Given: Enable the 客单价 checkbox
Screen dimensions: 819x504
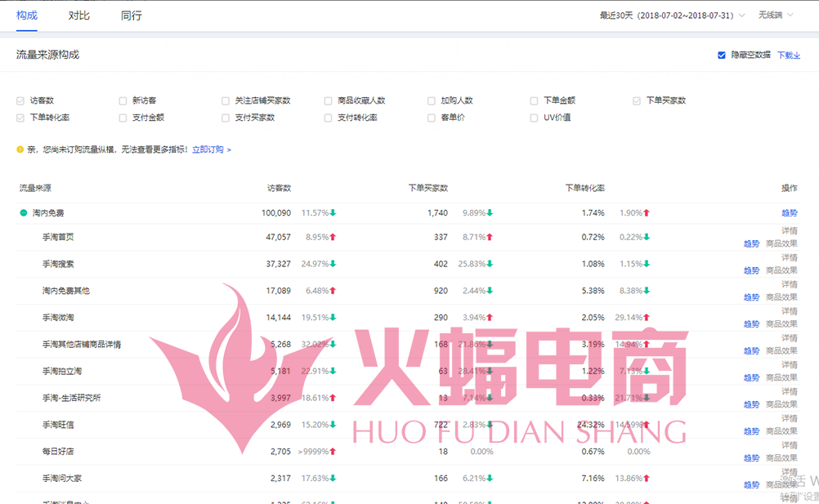Looking at the screenshot, I should (432, 118).
